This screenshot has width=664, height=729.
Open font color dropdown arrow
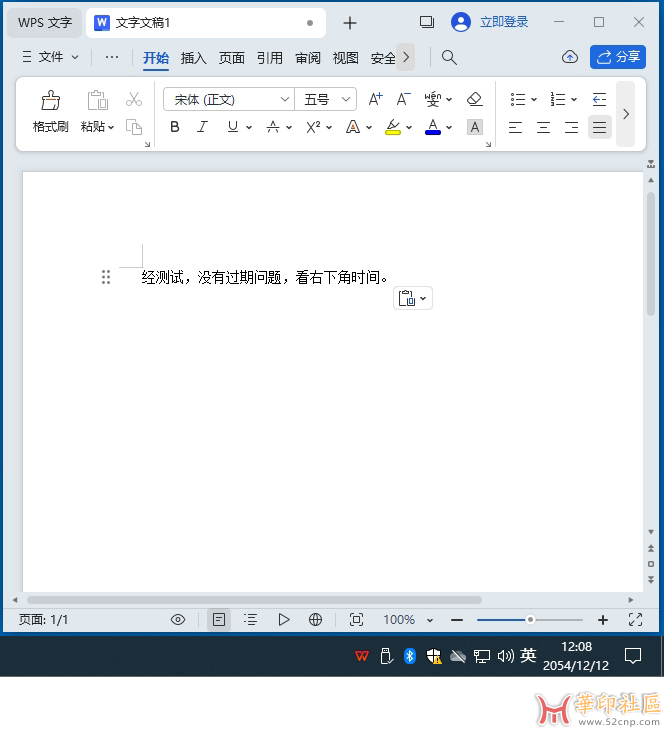(449, 127)
